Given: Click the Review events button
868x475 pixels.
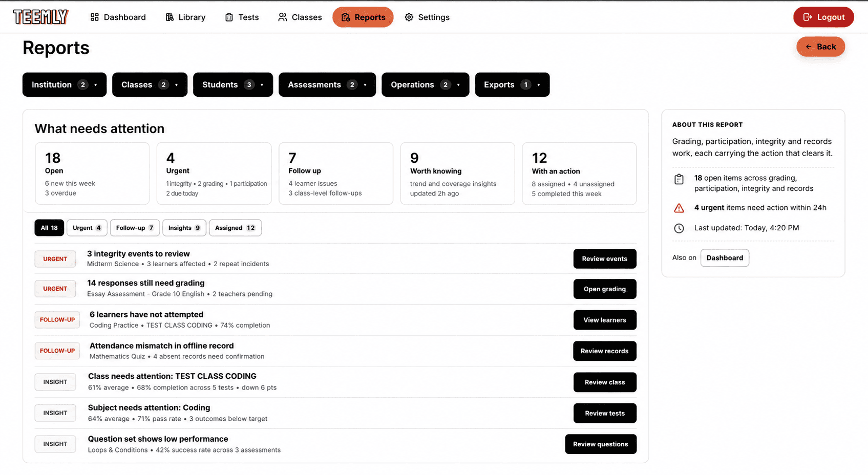Looking at the screenshot, I should coord(605,258).
